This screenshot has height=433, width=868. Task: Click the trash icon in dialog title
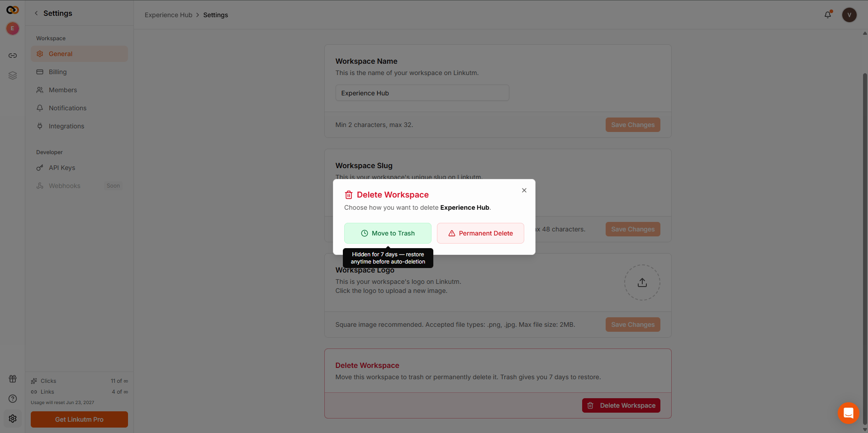click(x=349, y=195)
